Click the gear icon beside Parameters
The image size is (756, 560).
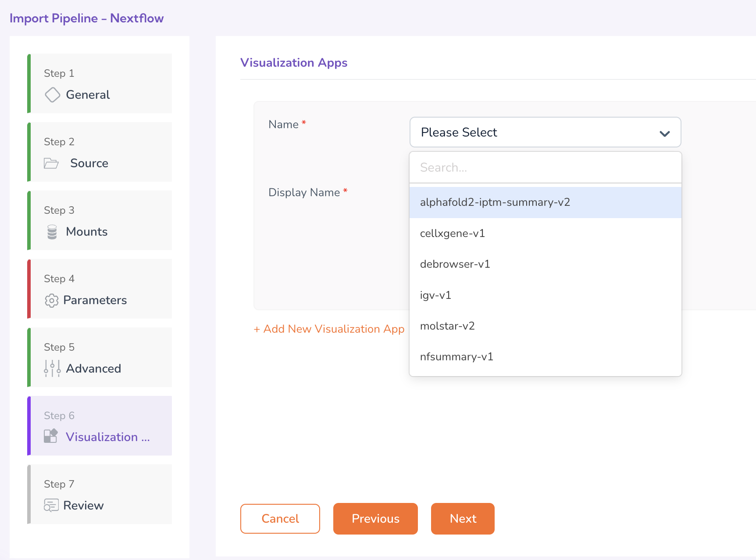tap(52, 301)
